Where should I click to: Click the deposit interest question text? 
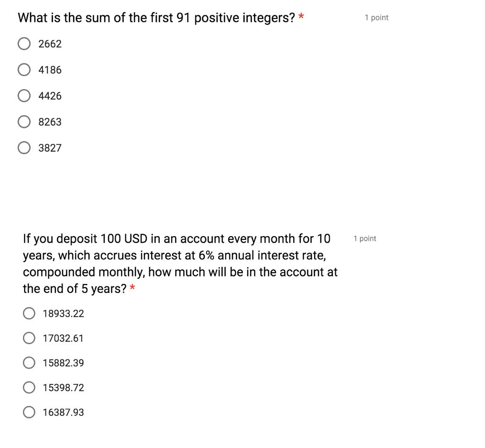coord(180,263)
